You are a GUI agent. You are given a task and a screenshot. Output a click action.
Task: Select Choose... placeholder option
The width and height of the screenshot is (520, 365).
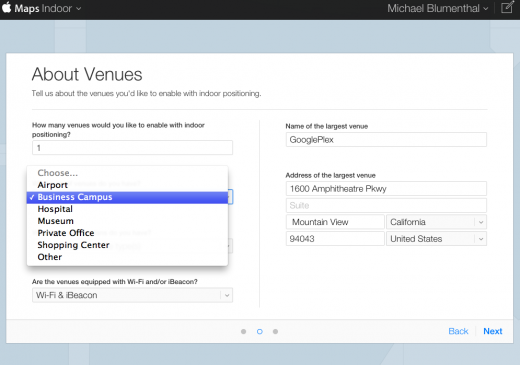click(x=127, y=173)
